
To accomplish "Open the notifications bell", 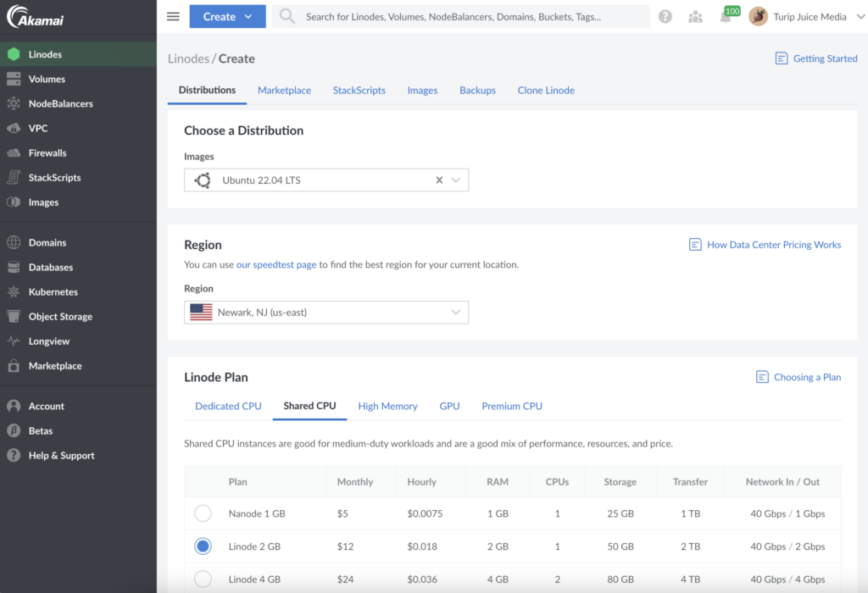I will point(726,16).
